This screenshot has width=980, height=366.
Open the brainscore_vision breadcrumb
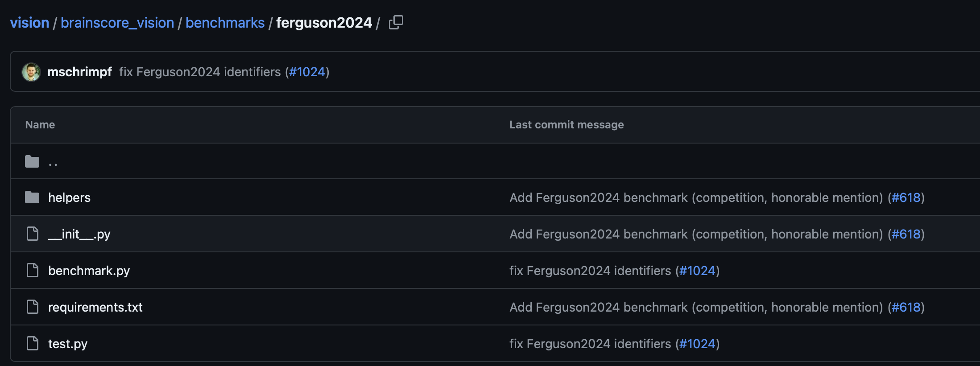[x=117, y=23]
